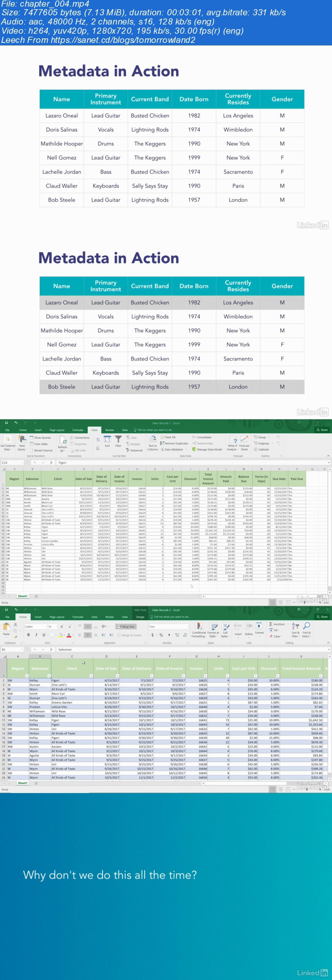Click Advanced filter in Sort & Filter group
The height and width of the screenshot is (980, 332).
(x=134, y=450)
